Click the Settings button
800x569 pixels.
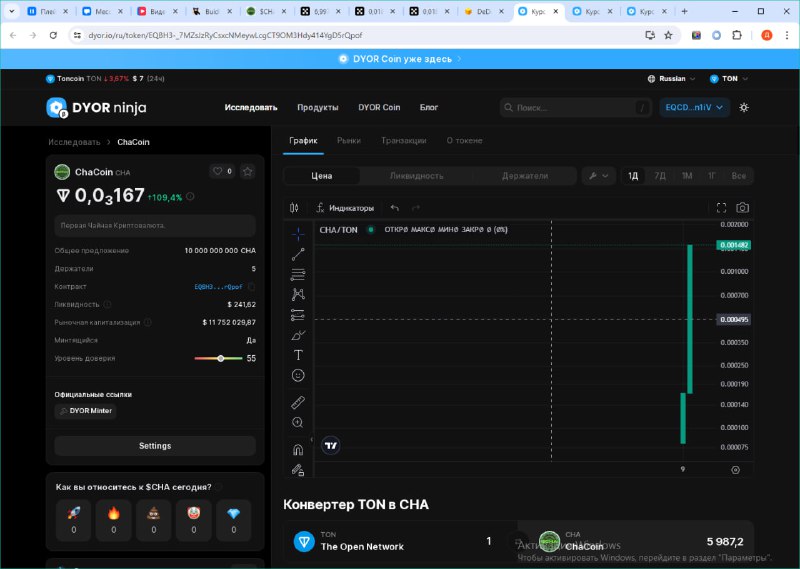[x=155, y=446]
